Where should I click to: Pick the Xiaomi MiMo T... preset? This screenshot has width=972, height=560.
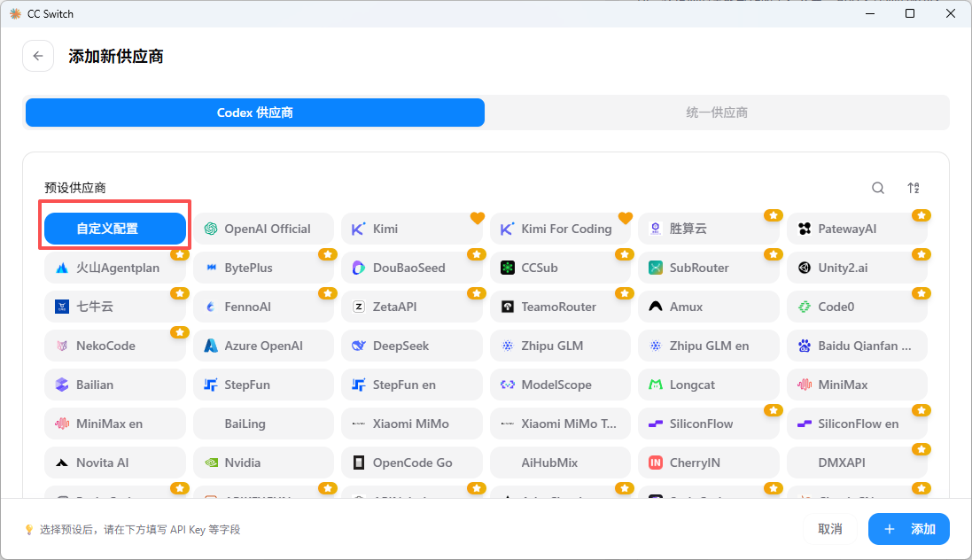[560, 424]
